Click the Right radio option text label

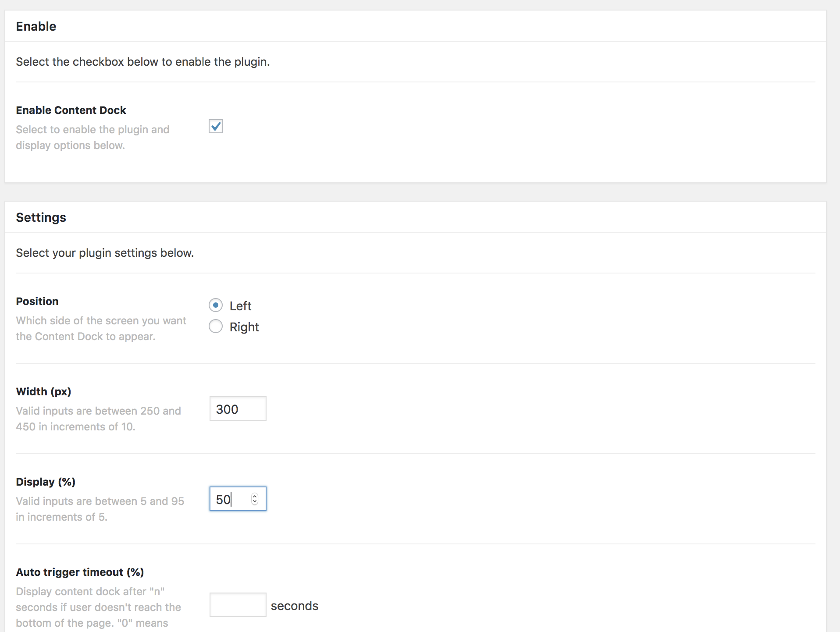click(244, 327)
